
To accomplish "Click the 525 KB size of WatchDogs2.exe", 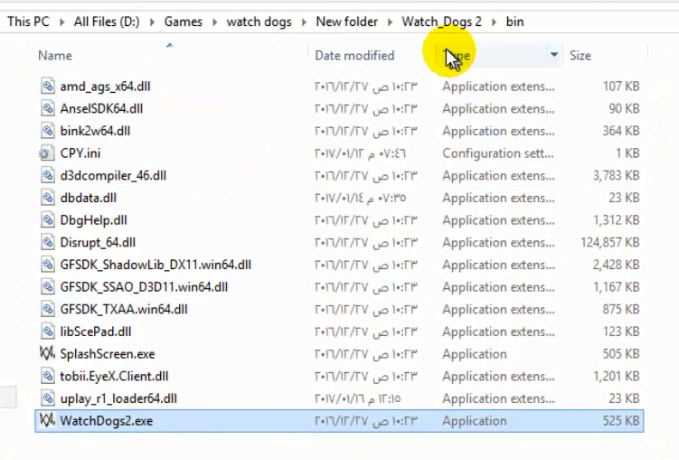I will [621, 421].
